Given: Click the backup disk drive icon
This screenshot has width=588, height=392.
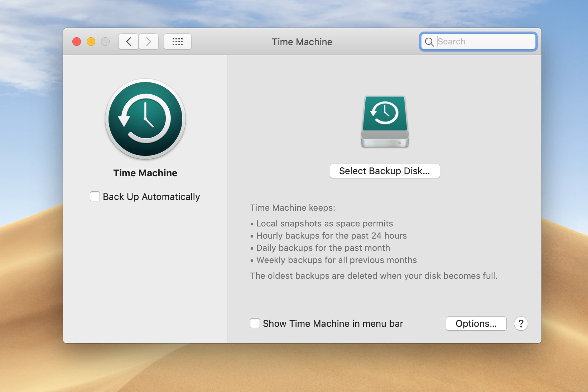Looking at the screenshot, I should (x=384, y=121).
